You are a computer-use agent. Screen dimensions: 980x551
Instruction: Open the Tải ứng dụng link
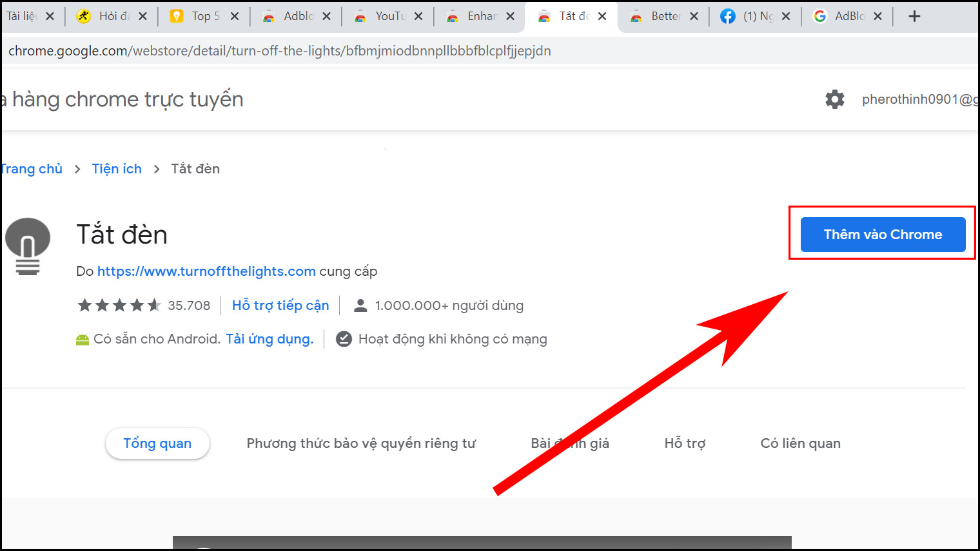point(269,338)
